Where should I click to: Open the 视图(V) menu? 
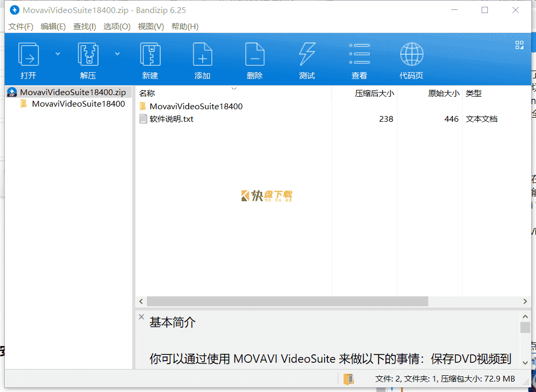(x=151, y=26)
